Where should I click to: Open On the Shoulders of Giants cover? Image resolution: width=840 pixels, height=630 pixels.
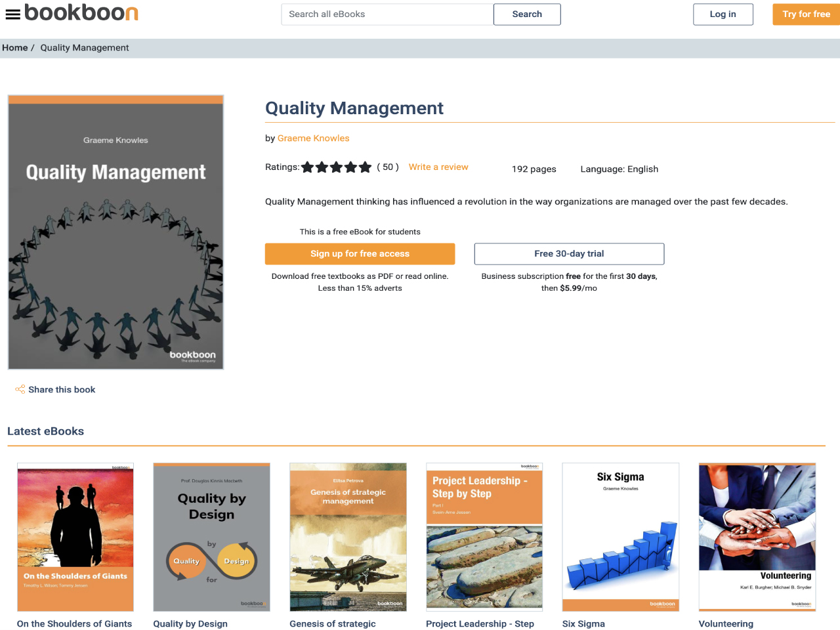point(75,537)
